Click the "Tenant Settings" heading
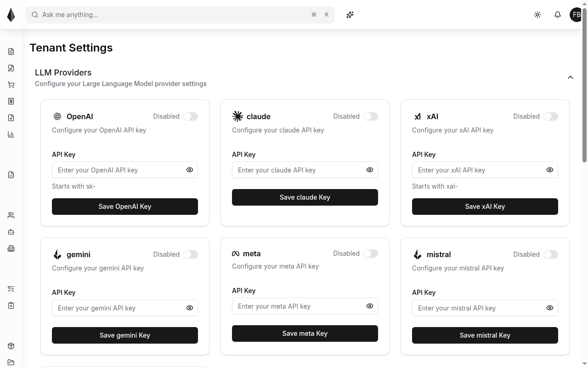588x368 pixels. pos(71,48)
